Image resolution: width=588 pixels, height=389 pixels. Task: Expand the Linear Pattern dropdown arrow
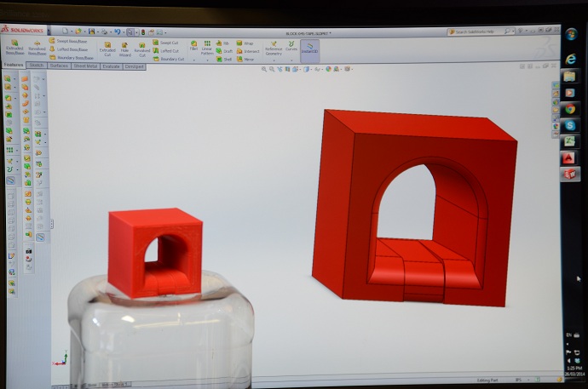[x=207, y=60]
